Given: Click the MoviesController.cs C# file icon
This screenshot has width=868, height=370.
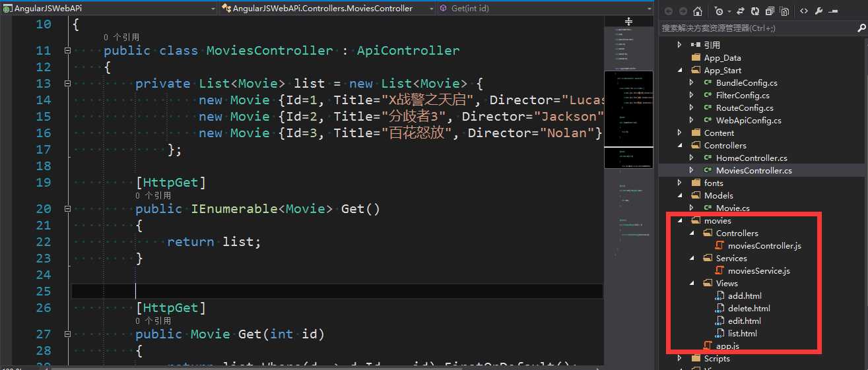Looking at the screenshot, I should 708,170.
